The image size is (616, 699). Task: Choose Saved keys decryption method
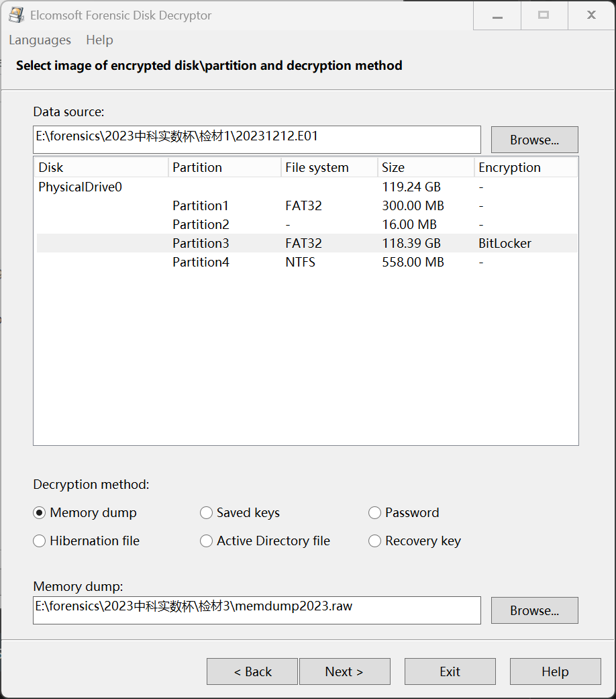pyautogui.click(x=207, y=513)
